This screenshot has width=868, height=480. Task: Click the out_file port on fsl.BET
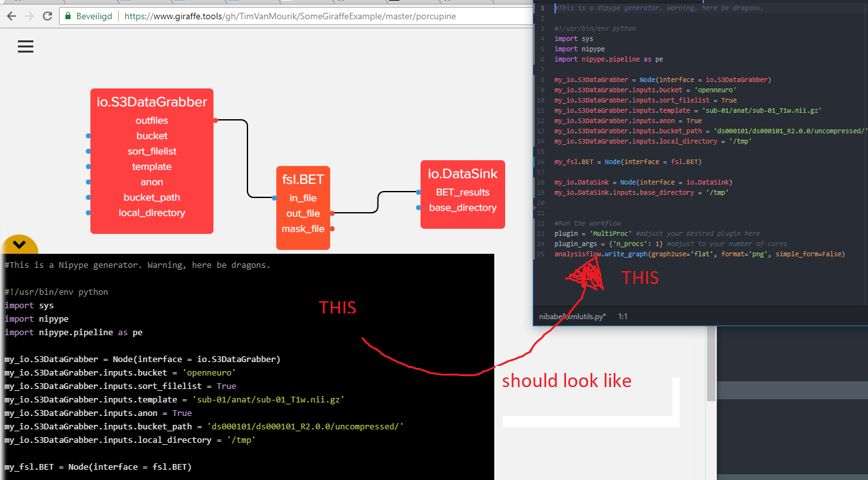pos(331,213)
